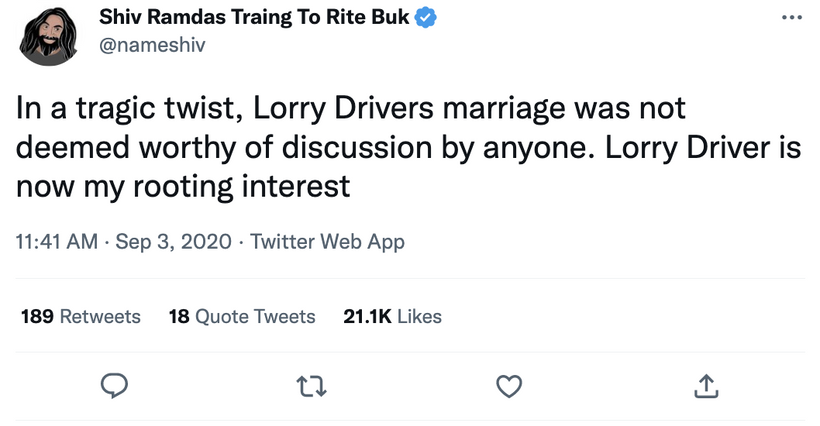Open the share tweet upload icon
Viewport: 820px width, 426px height.
706,386
